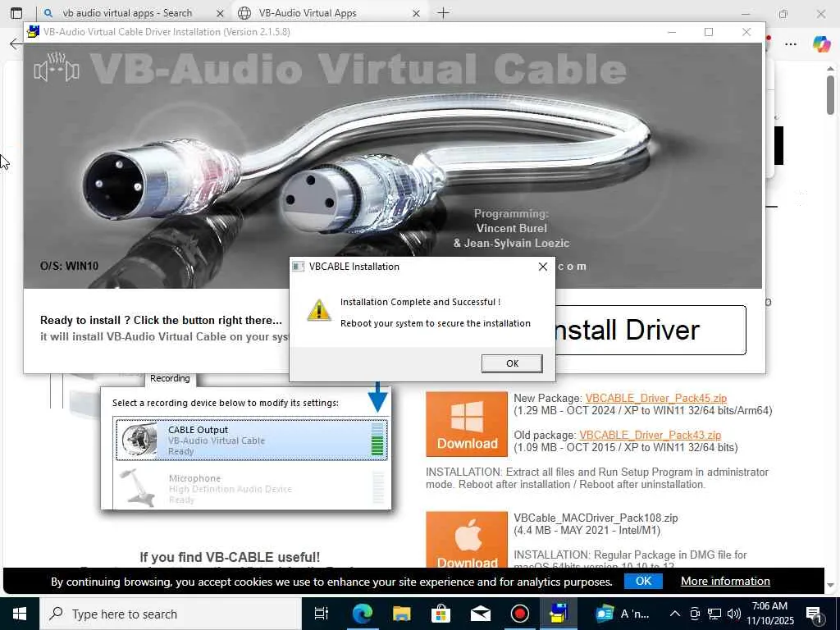Open the VB-Cable installer taskbar icon
This screenshot has height=630, width=840.
click(x=559, y=614)
